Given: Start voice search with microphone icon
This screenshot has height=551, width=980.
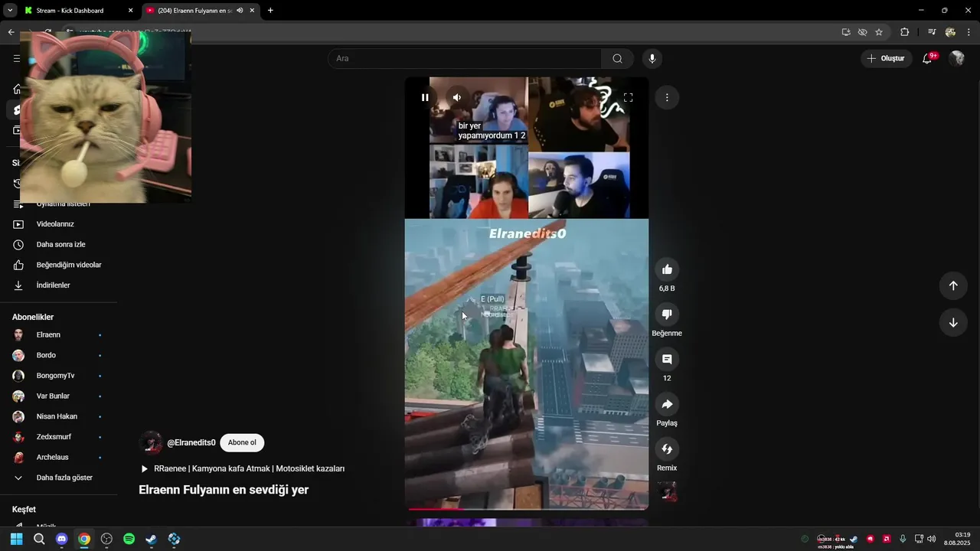Looking at the screenshot, I should point(652,58).
